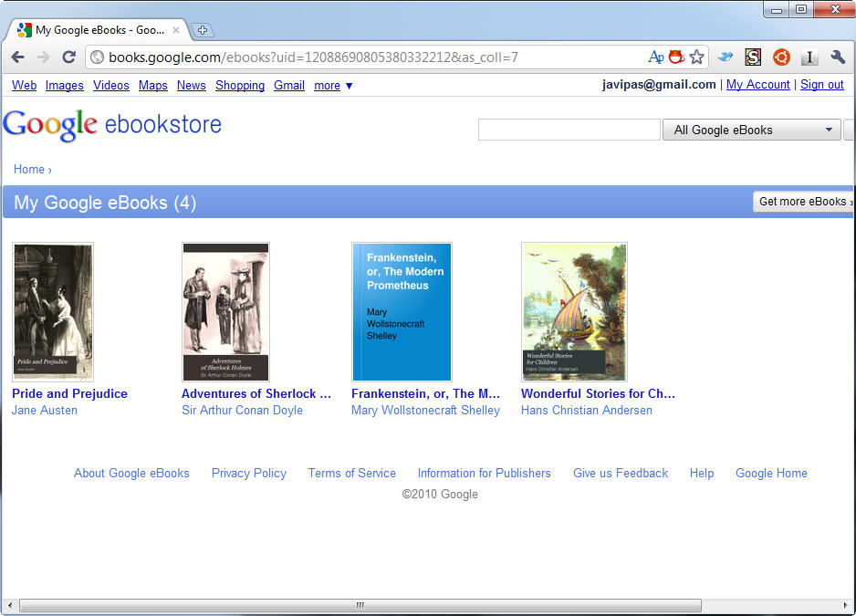Open the All Google eBooks dropdown
The image size is (856, 616).
[x=751, y=130]
